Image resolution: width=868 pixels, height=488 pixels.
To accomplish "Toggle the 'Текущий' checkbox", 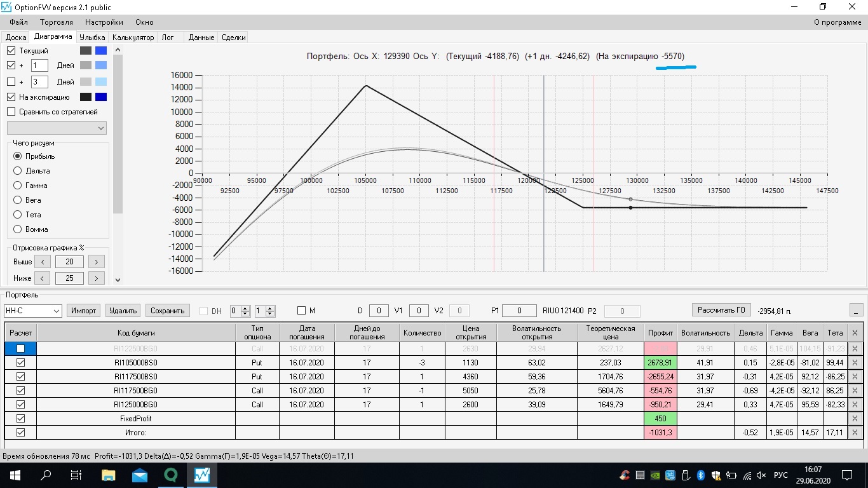I will (11, 50).
